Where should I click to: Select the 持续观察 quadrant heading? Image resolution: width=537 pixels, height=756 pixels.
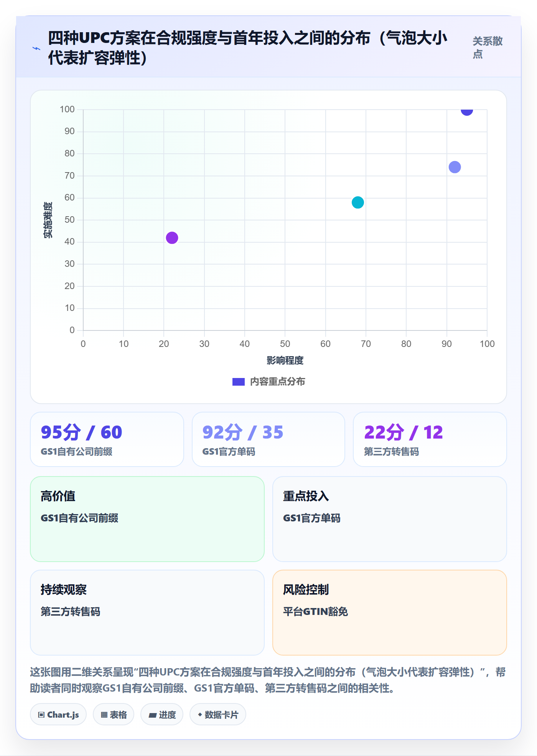pyautogui.click(x=64, y=590)
